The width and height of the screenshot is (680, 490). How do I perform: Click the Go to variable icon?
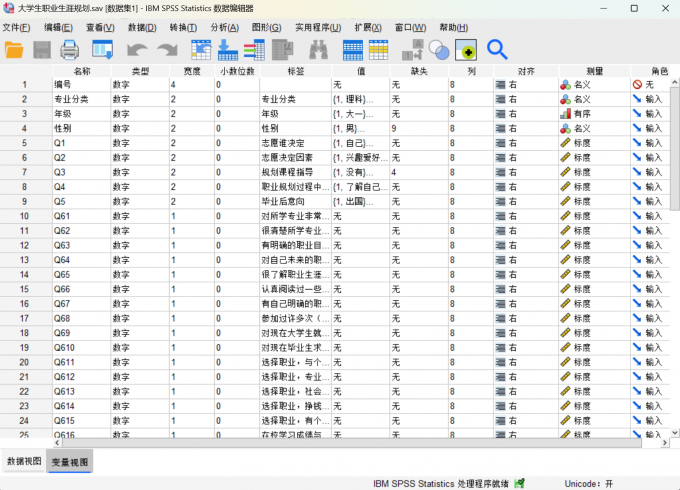click(x=228, y=49)
